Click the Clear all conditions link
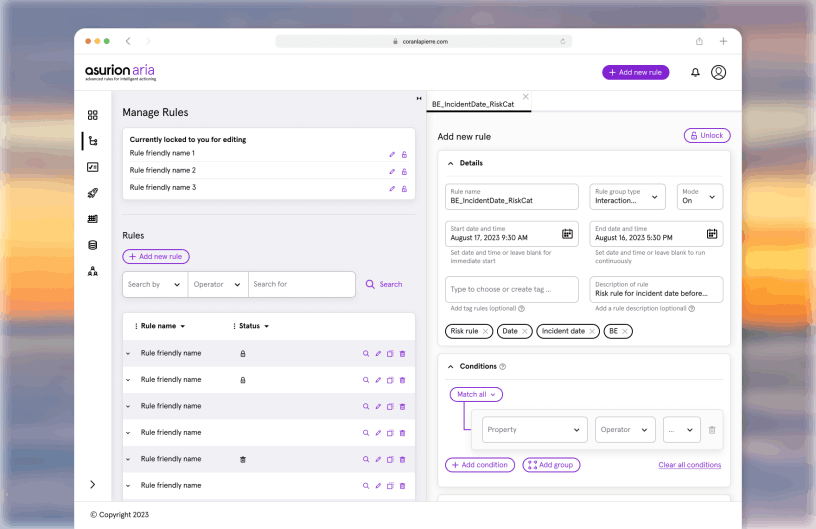816x529 pixels. click(x=689, y=465)
